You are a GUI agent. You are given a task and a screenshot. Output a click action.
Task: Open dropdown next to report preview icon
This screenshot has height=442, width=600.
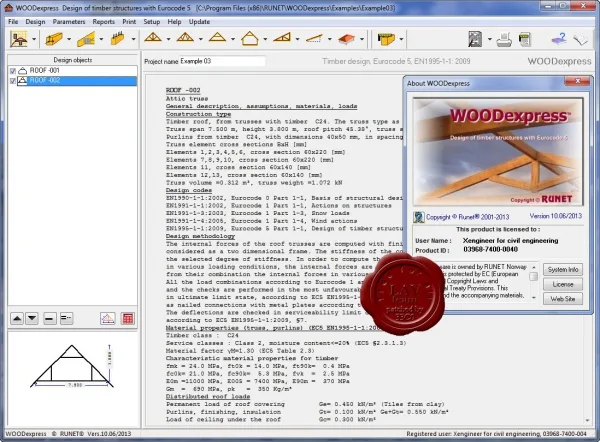pyautogui.click(x=489, y=39)
